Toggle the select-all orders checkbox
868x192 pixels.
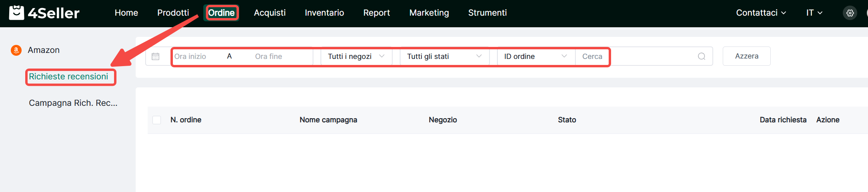tap(157, 120)
